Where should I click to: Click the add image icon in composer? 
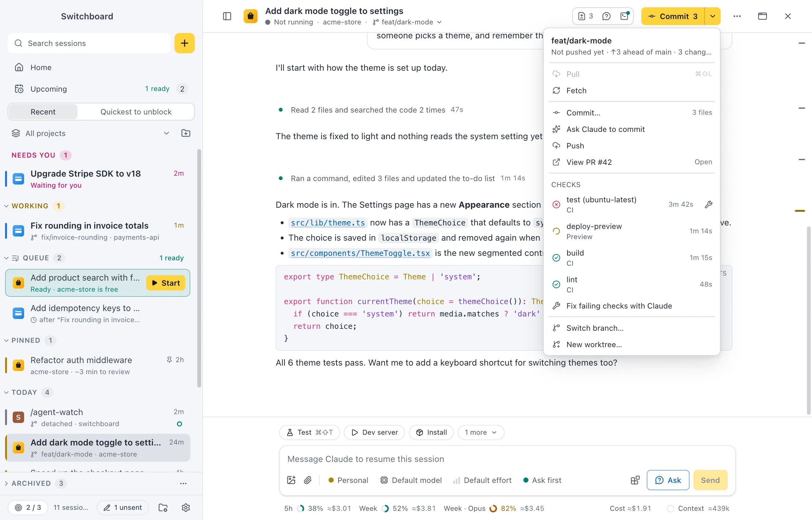coord(291,480)
